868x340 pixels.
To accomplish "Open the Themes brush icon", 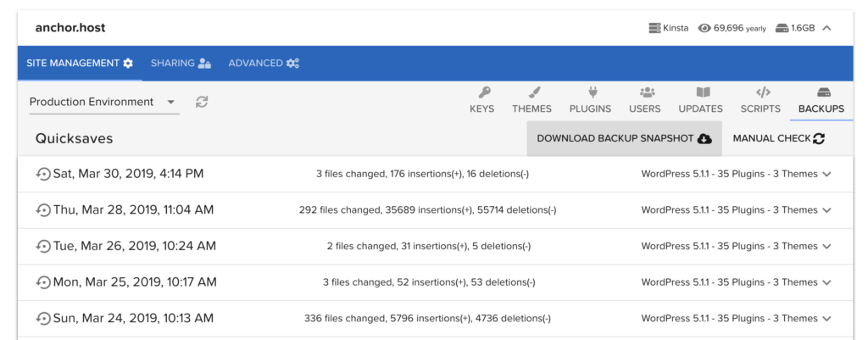I will tap(534, 92).
